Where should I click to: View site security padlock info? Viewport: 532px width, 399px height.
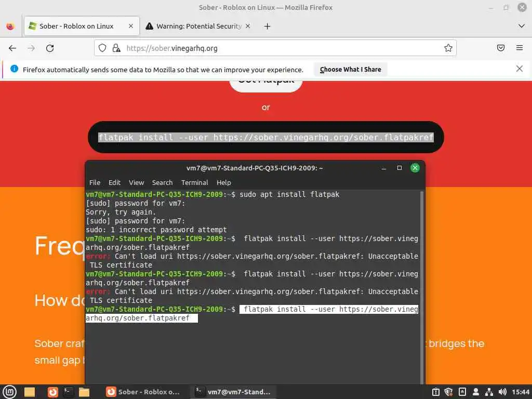[116, 48]
